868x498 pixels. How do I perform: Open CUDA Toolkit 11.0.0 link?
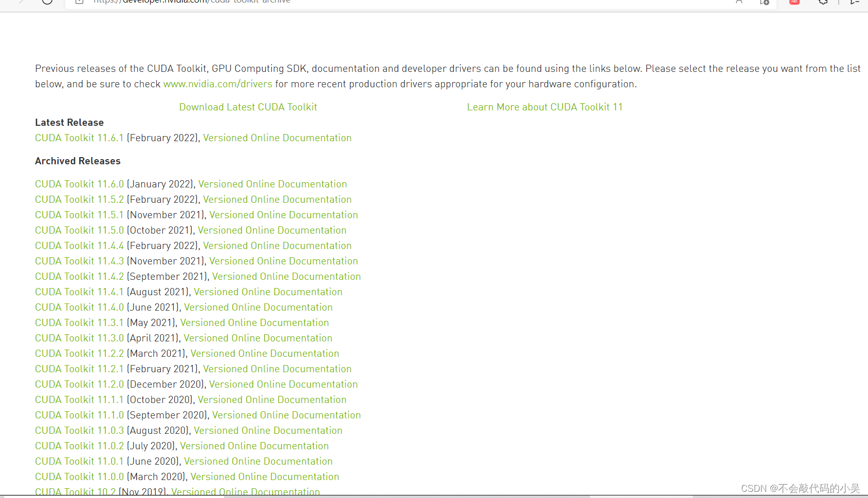click(80, 477)
